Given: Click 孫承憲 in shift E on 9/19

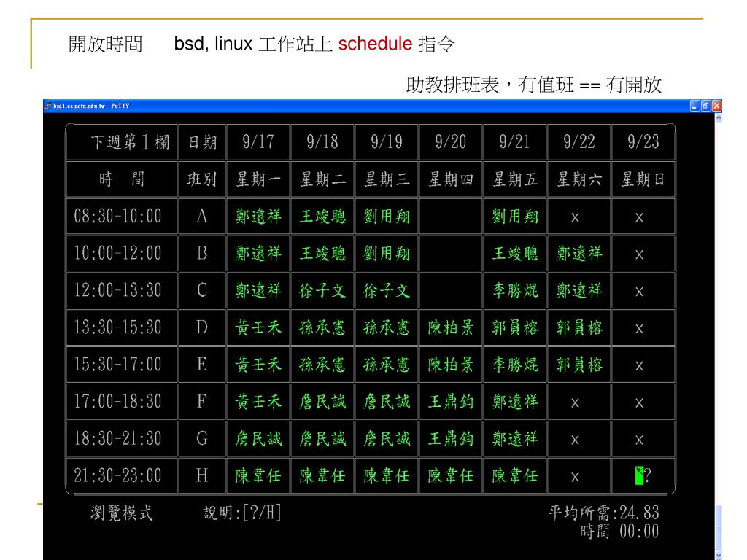Looking at the screenshot, I should (x=387, y=365).
